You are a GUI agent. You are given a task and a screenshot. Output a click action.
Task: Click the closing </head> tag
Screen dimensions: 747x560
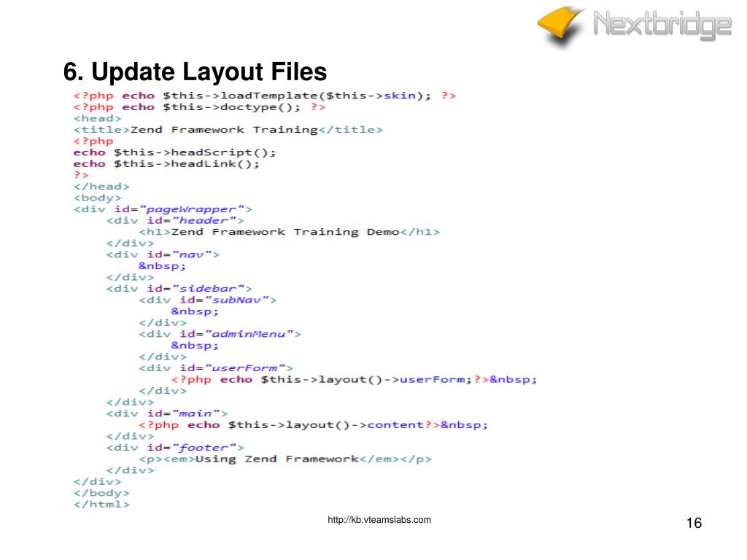tap(101, 187)
